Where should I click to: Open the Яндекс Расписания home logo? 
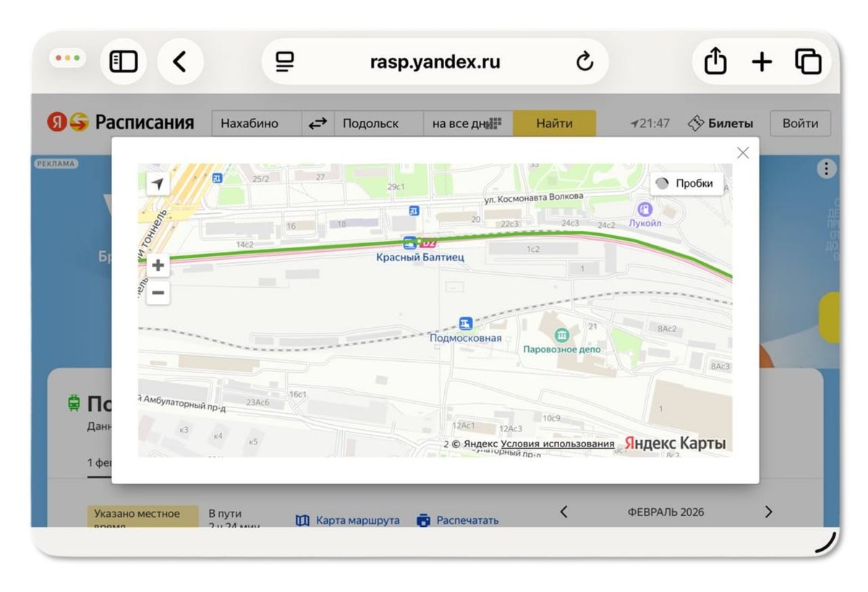121,123
